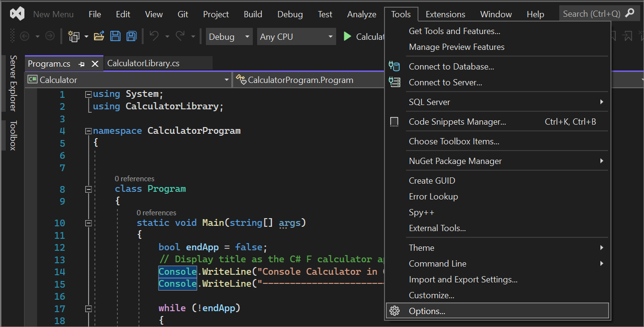Close the Program.cs tab
The image size is (644, 327).
[x=95, y=64]
